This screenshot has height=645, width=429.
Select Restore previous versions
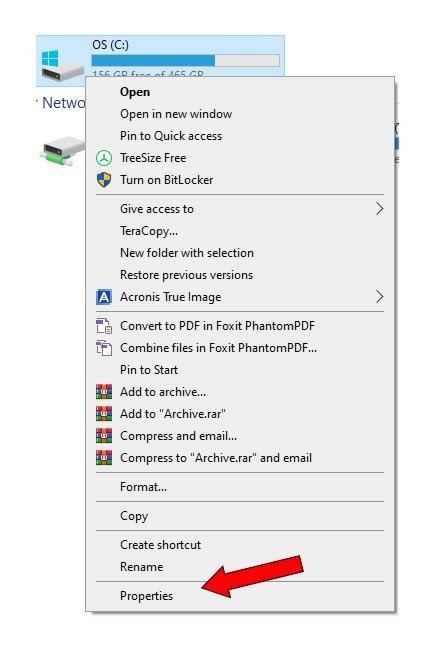[186, 275]
